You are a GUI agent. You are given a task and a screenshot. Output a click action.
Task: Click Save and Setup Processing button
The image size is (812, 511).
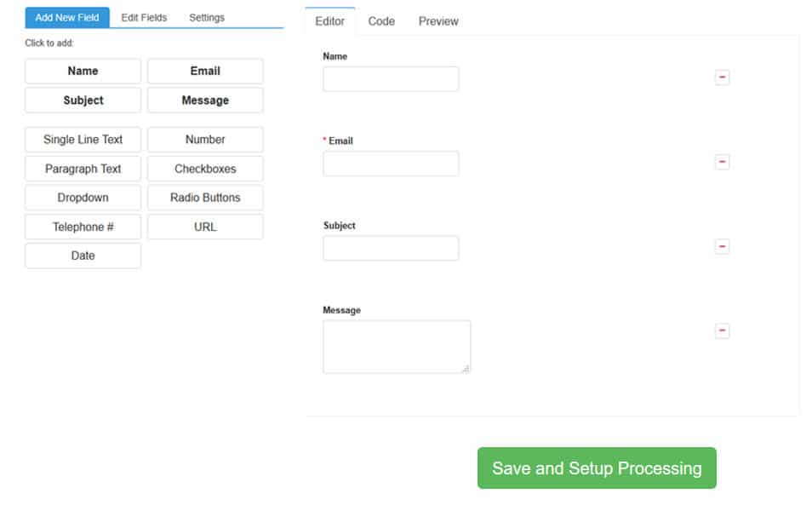pos(597,468)
